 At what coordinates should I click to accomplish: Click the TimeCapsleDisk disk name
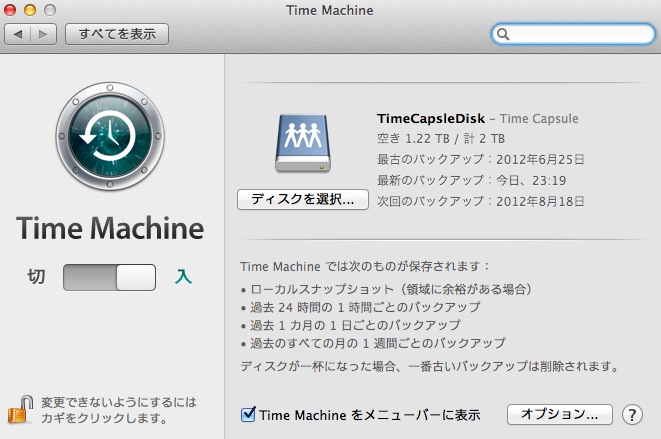coord(431,119)
